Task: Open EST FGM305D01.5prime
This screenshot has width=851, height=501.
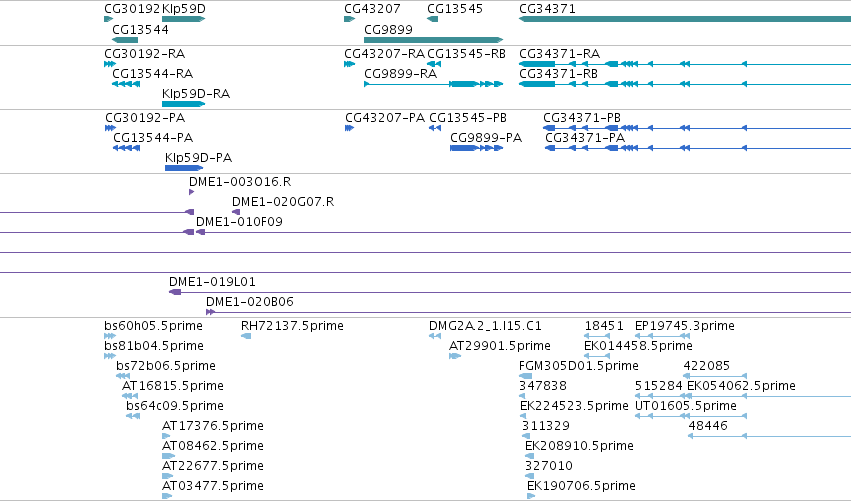Action: click(525, 376)
